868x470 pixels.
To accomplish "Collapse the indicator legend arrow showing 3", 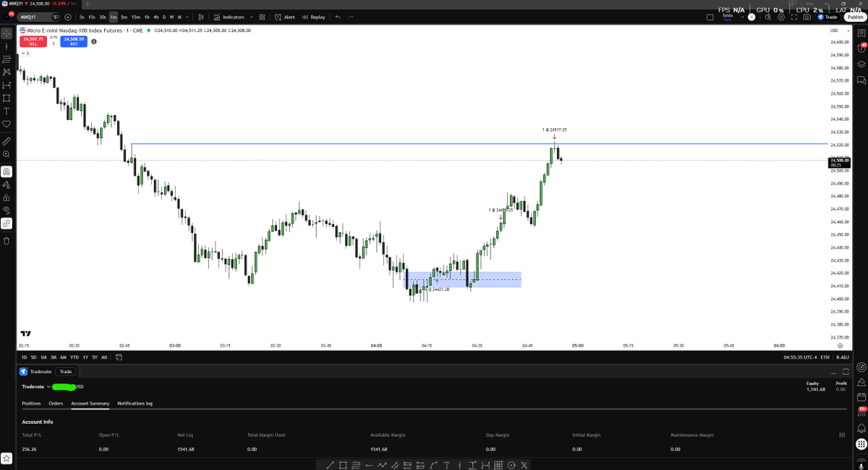I will [x=24, y=54].
